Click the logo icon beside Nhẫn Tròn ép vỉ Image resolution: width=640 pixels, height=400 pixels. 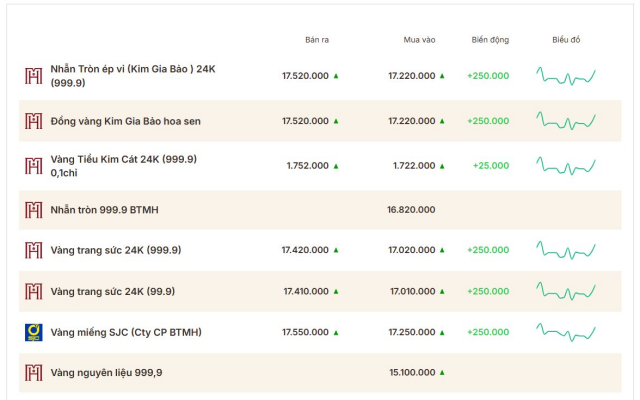point(33,76)
